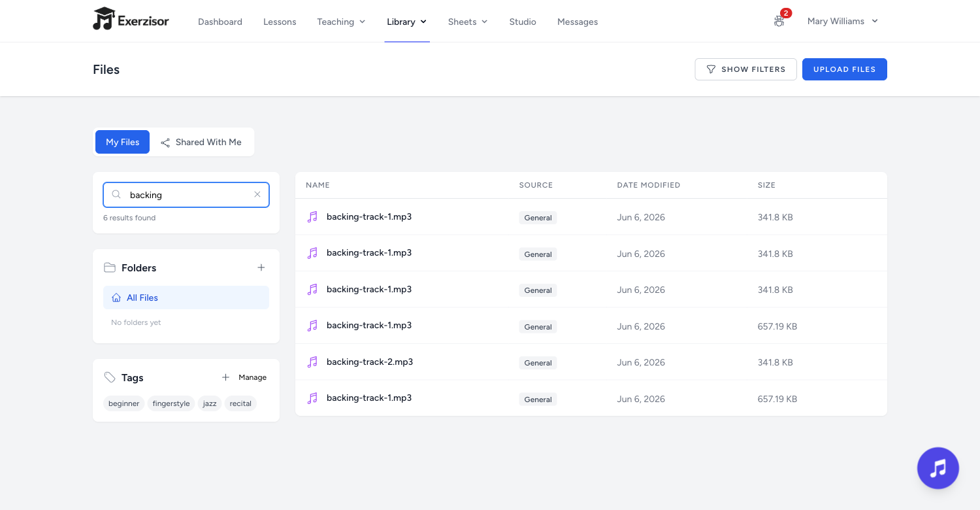Sort by the Size column header
This screenshot has width=980, height=510.
[x=766, y=185]
